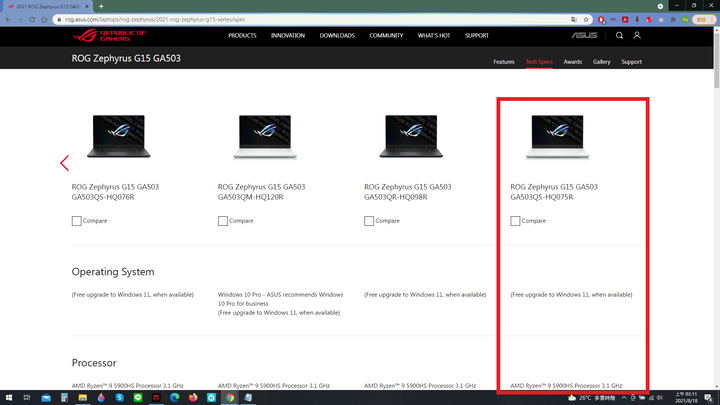Open Firefox from the taskbar

193,398
